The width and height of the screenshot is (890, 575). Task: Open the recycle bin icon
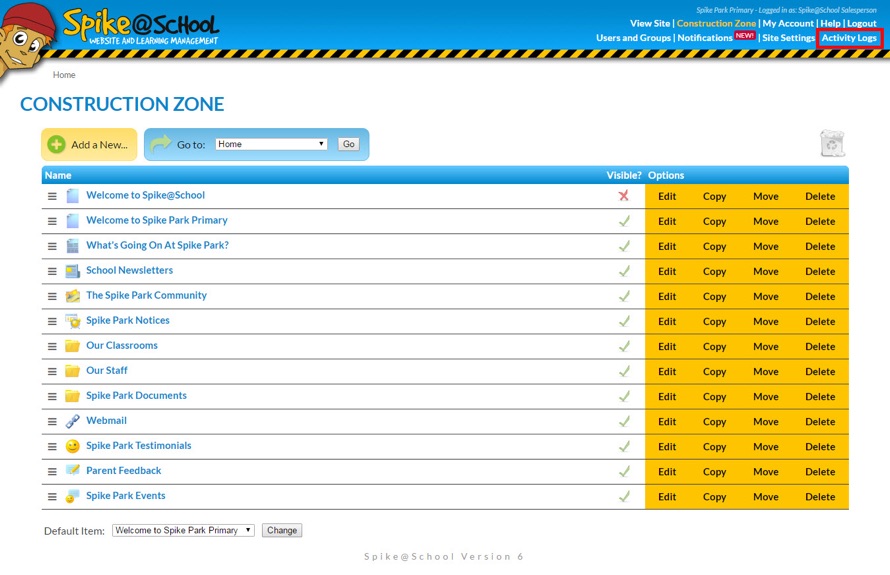coord(832,143)
